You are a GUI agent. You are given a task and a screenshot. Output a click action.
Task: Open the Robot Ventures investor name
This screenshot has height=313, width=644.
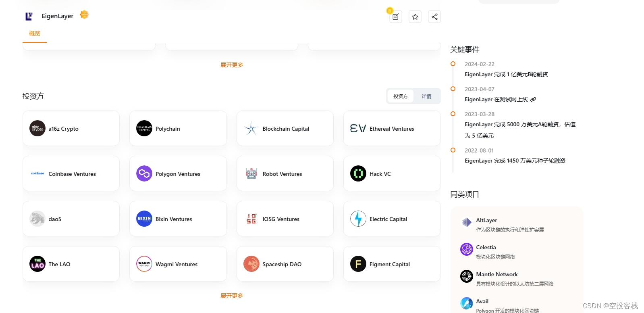point(282,174)
